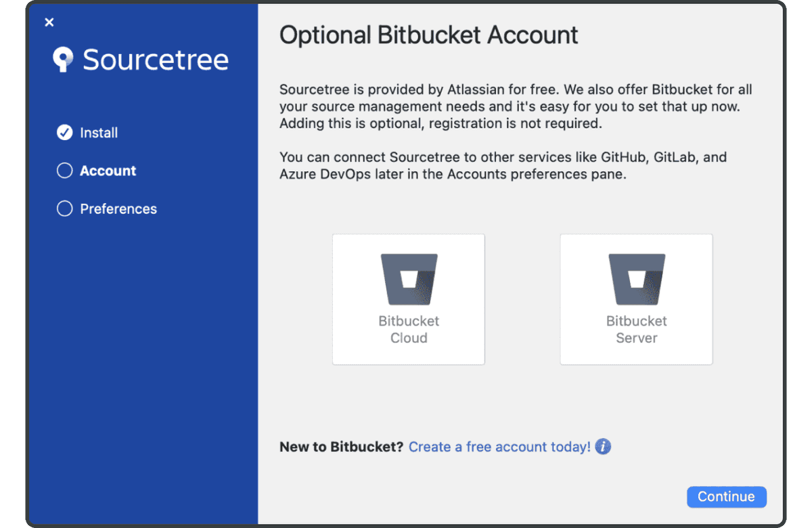Click the info icon beside the free account link
812x528 pixels.
(x=603, y=447)
